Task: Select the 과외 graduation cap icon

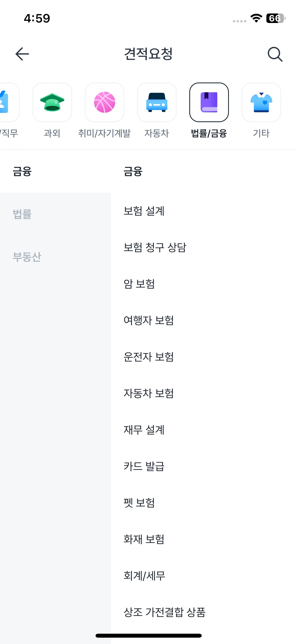Action: (52, 103)
